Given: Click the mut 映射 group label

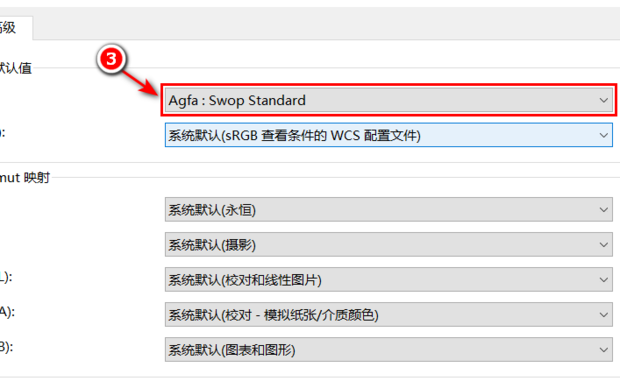Looking at the screenshot, I should [x=25, y=177].
